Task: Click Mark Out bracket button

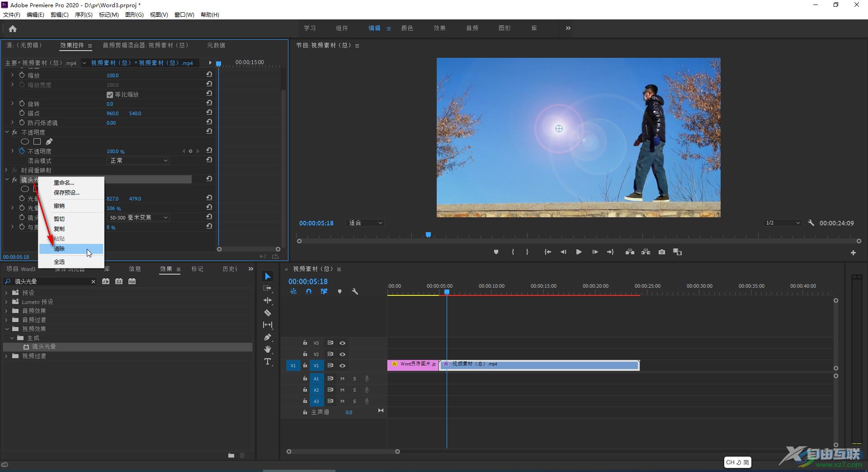Action: (x=527, y=252)
